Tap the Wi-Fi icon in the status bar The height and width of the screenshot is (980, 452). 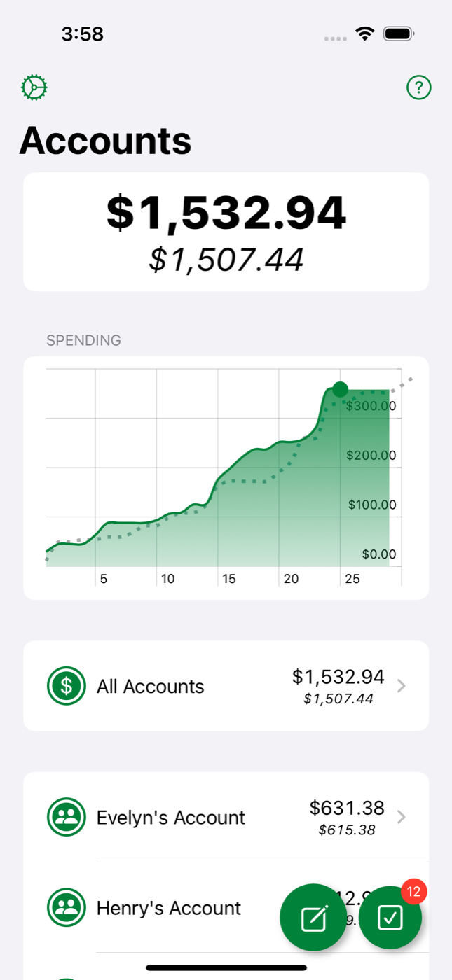365,33
